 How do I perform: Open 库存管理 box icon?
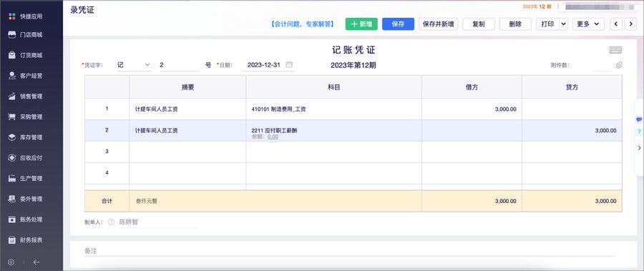pos(12,137)
